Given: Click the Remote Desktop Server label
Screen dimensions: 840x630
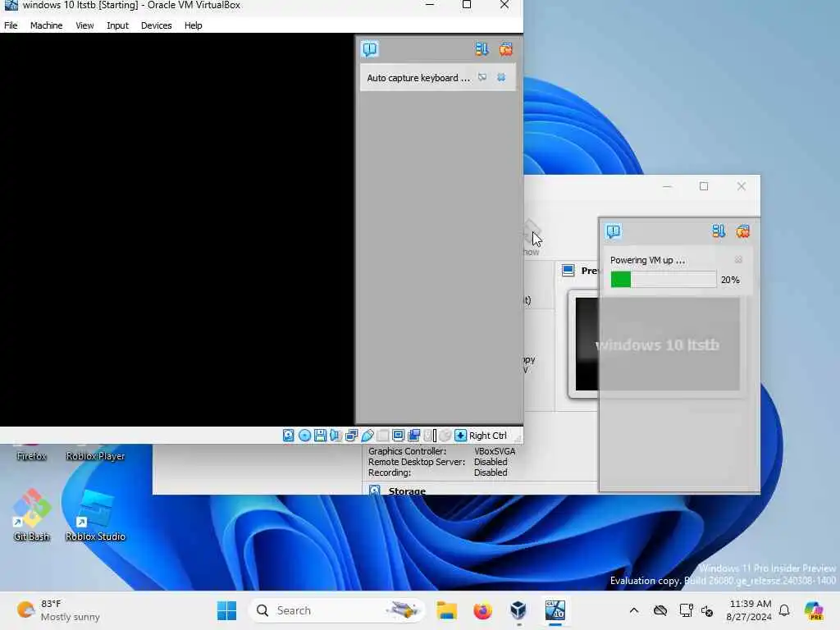Looking at the screenshot, I should [417, 462].
